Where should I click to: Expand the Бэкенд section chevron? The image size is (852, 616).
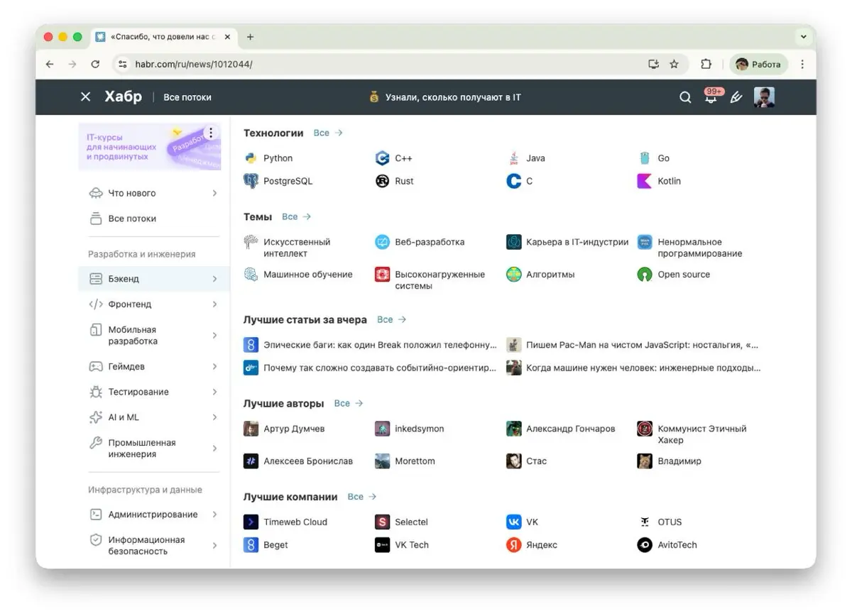point(214,279)
